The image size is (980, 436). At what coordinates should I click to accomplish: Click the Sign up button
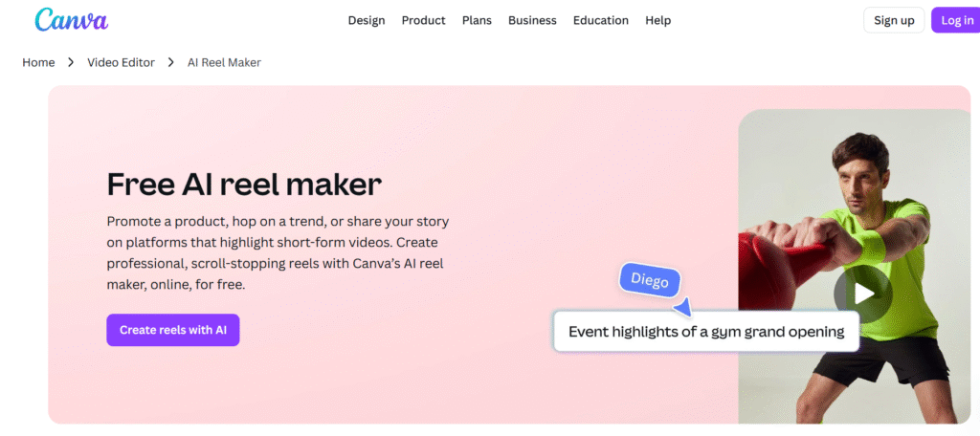(894, 21)
